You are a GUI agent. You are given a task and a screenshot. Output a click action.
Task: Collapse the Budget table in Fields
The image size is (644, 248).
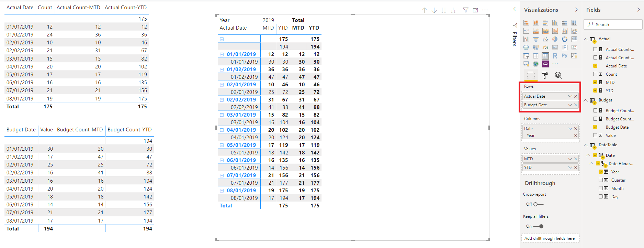586,100
